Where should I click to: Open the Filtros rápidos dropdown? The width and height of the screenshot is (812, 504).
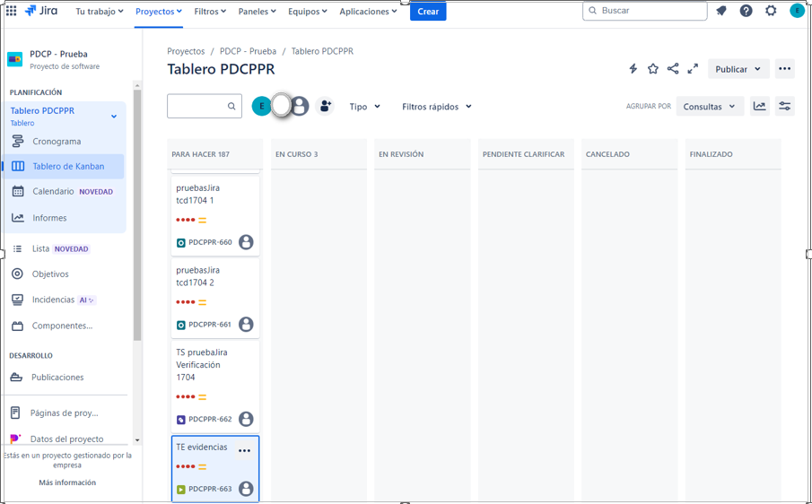point(436,107)
